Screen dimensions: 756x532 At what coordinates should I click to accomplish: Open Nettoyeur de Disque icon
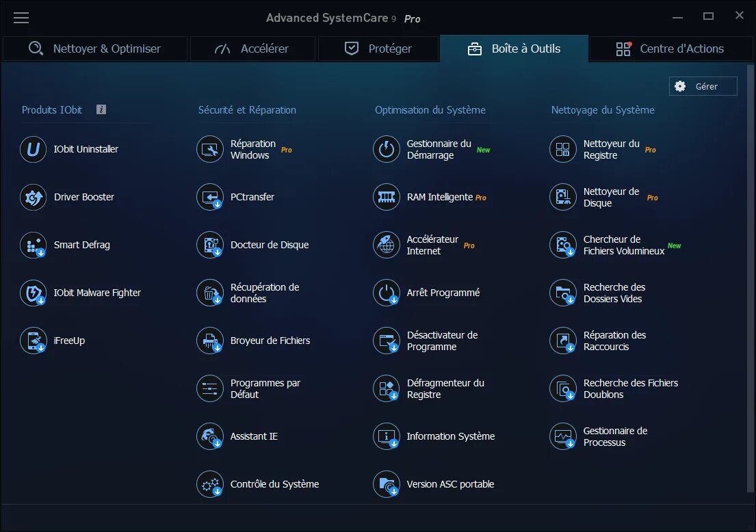coord(562,197)
